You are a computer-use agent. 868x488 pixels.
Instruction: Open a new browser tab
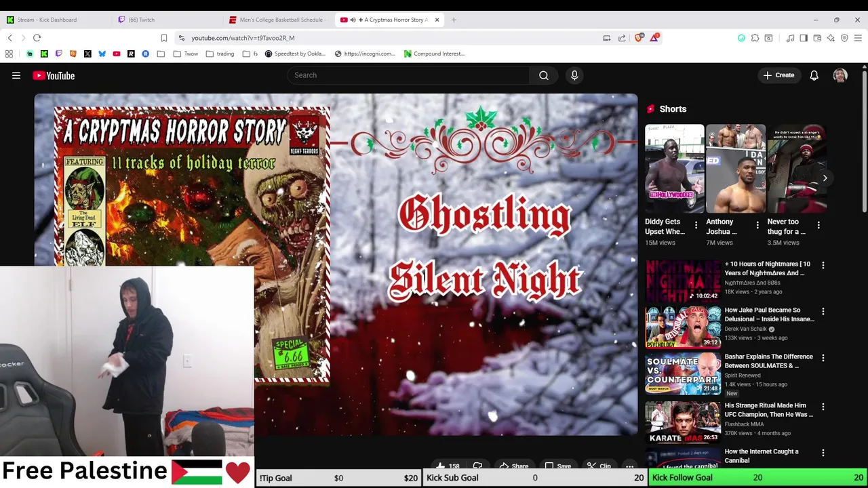[454, 20]
